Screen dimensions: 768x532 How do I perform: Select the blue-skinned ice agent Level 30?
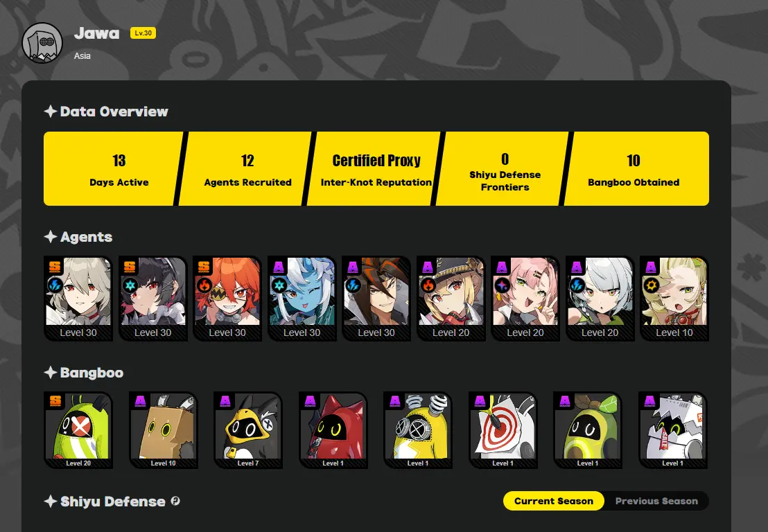pos(302,298)
